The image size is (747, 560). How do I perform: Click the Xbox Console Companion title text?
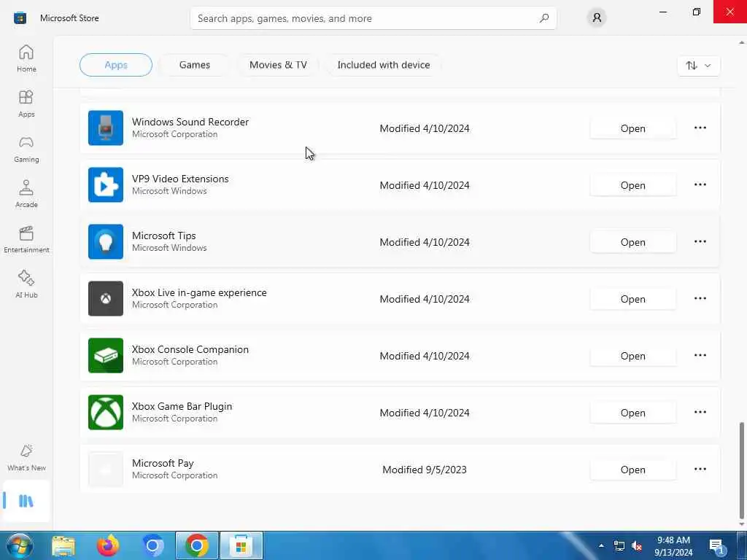[190, 349]
